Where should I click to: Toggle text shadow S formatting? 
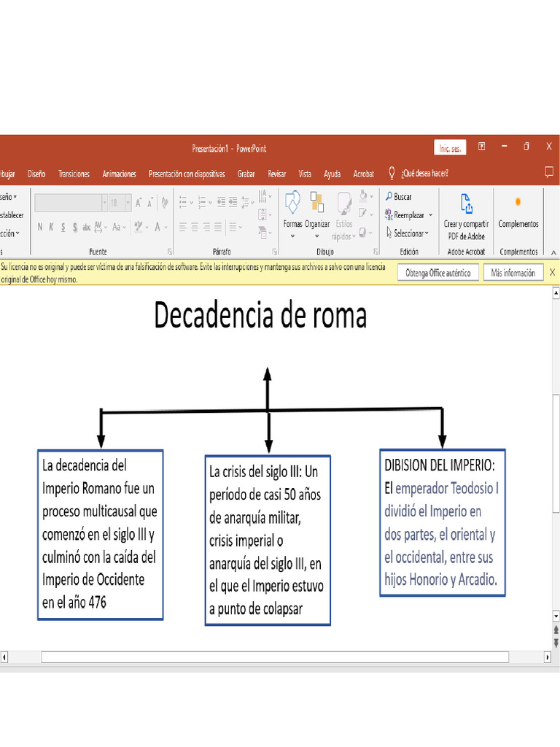click(75, 228)
